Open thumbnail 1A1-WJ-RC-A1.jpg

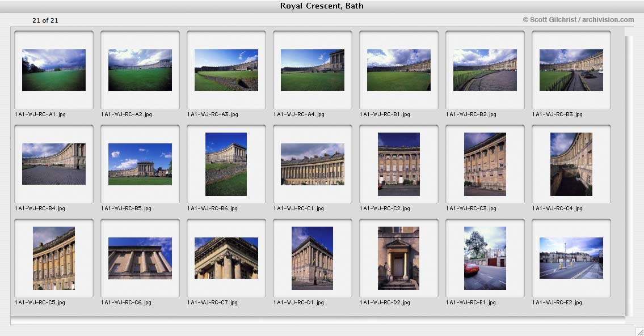click(54, 70)
